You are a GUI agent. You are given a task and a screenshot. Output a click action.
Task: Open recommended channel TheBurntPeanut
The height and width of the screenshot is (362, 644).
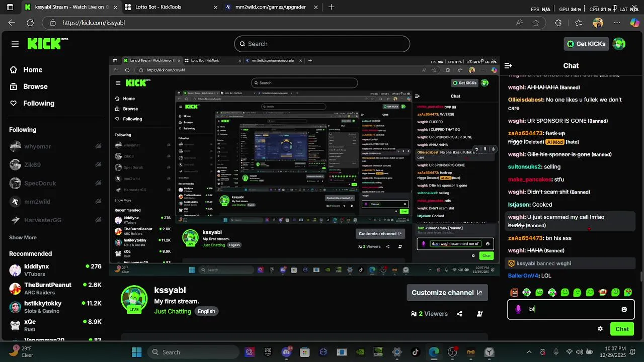click(x=55, y=289)
